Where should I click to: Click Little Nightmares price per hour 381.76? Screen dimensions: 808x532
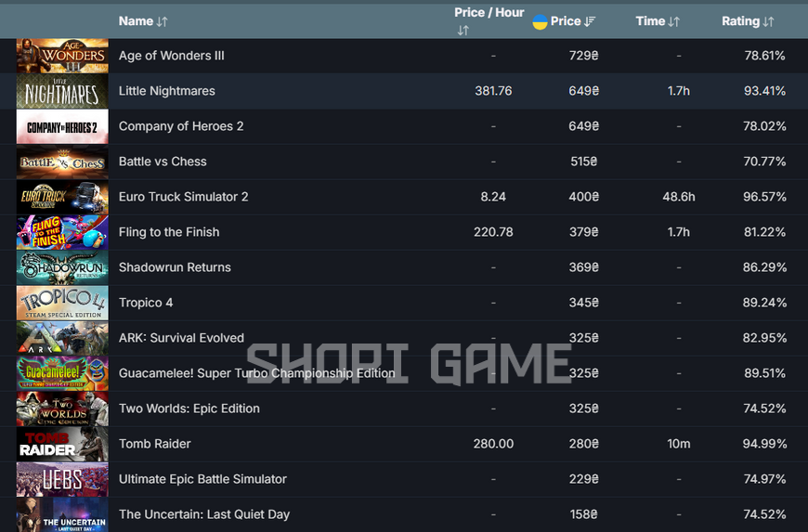click(493, 91)
